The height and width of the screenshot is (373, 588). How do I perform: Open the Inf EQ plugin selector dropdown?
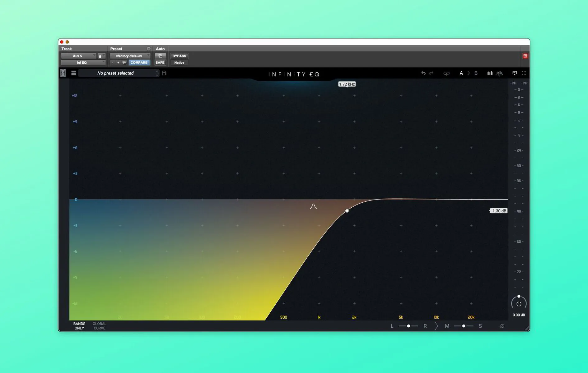pyautogui.click(x=83, y=62)
